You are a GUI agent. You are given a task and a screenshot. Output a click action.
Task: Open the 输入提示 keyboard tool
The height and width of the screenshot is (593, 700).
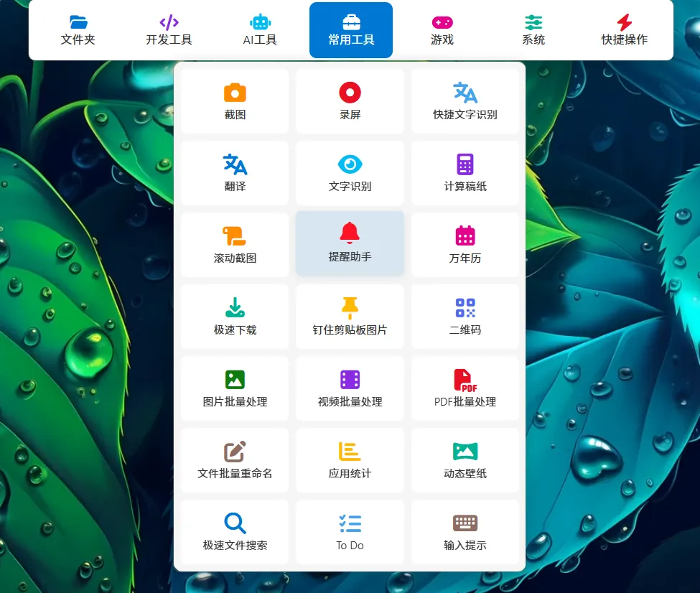click(465, 532)
